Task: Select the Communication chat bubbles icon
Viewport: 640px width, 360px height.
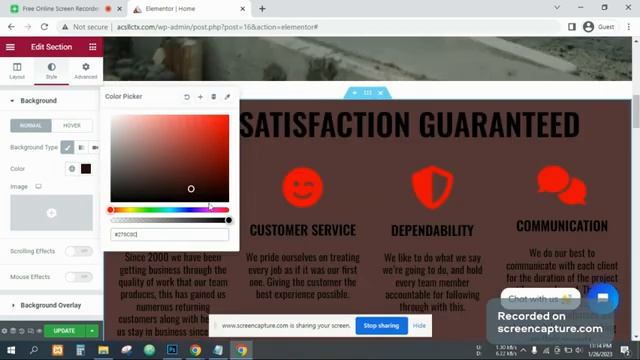Action: [562, 185]
